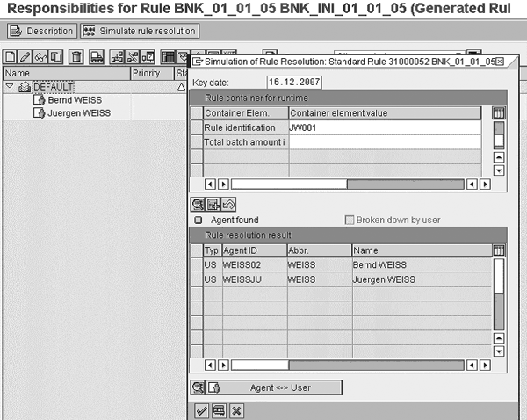Click the horizontal scrollbar thumb of Rule container table
Image resolution: width=527 pixels, height=420 pixels.
point(289,184)
